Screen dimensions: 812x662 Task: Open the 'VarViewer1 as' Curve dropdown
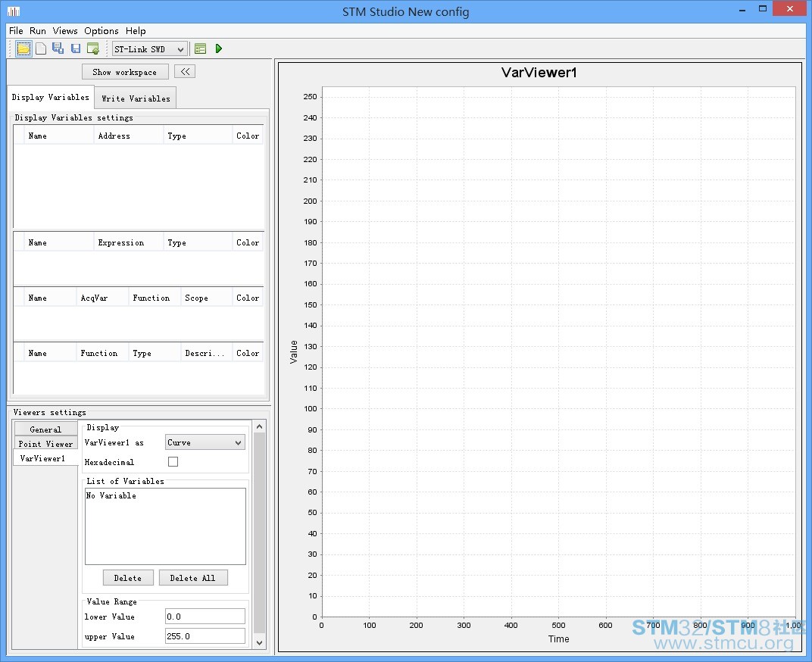[x=205, y=442]
